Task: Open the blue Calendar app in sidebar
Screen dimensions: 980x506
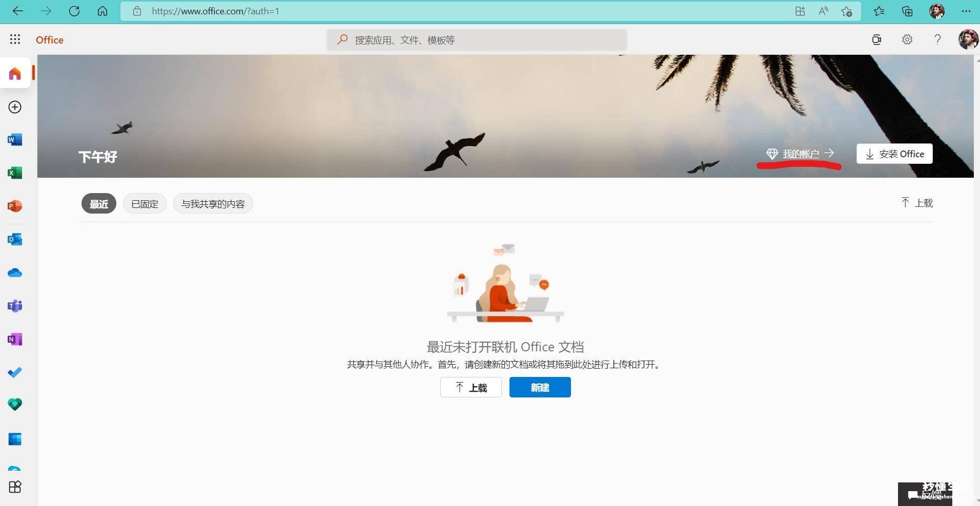Action: click(15, 439)
